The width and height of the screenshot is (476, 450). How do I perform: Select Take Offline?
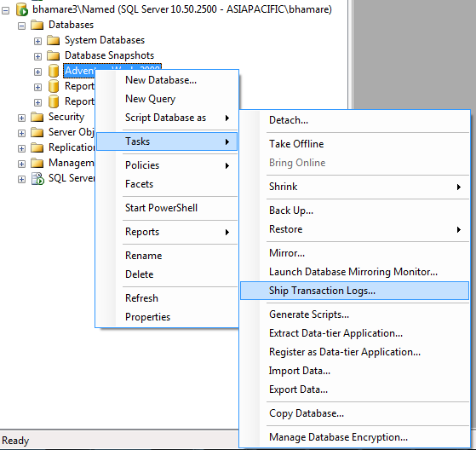[x=354, y=144]
